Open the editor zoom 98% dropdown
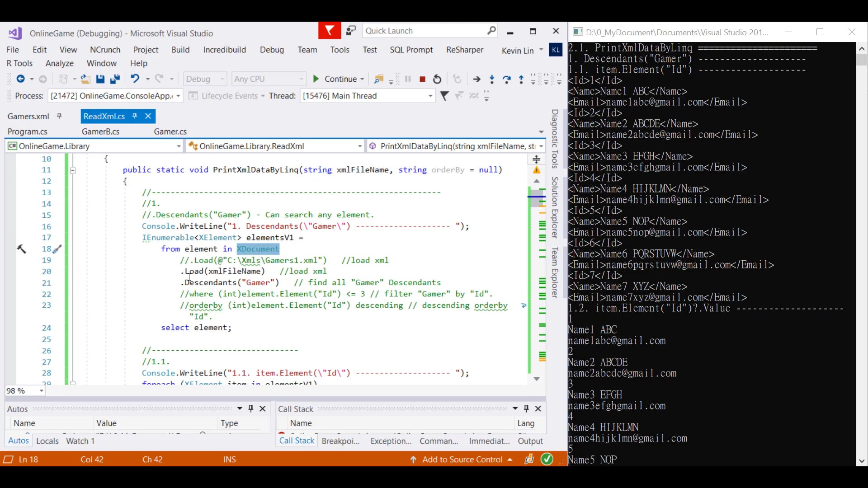Screen dimensions: 868x488 (x=42, y=391)
